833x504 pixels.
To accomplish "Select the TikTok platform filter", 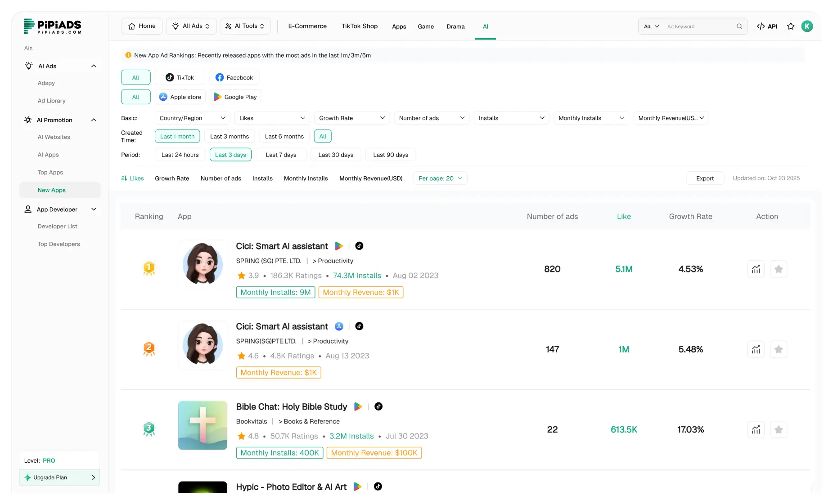I will 180,77.
